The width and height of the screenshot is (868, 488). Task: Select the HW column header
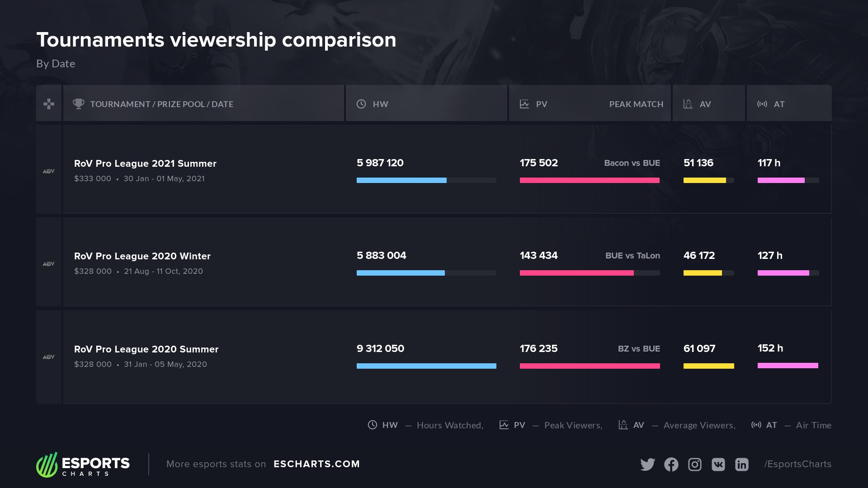coord(380,104)
